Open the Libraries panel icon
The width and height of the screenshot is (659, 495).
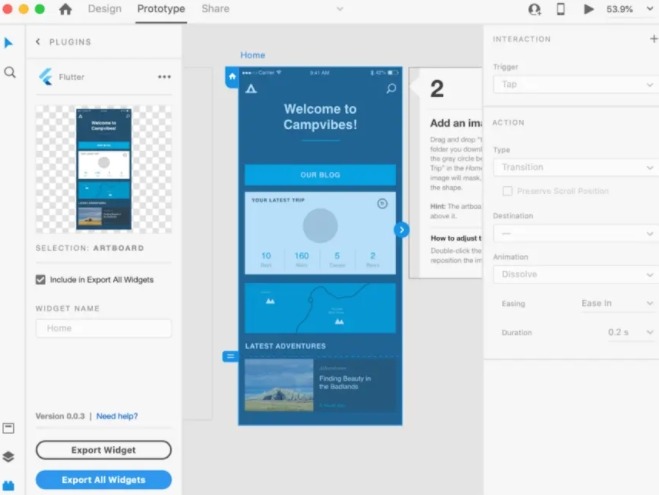tap(8, 428)
